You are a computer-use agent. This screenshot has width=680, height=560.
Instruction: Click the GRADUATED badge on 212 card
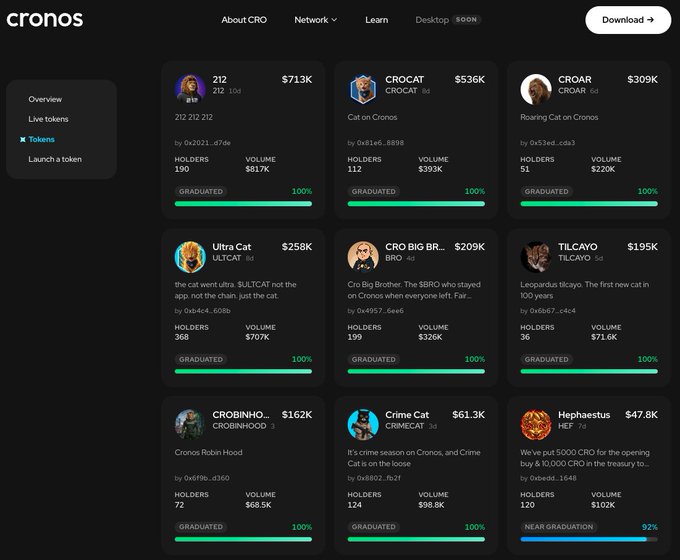point(201,191)
